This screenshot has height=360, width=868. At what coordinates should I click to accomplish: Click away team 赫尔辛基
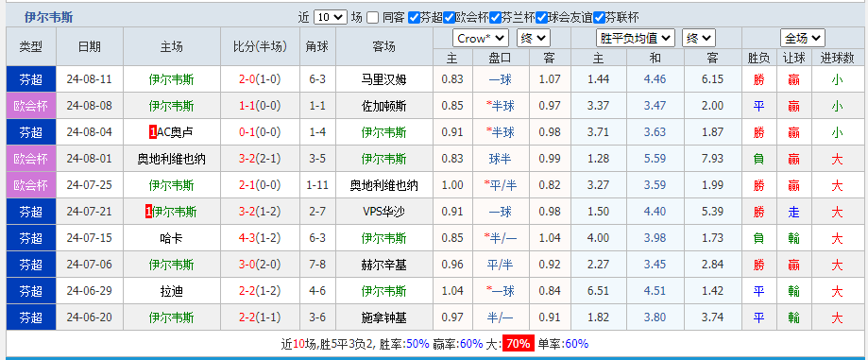384,265
